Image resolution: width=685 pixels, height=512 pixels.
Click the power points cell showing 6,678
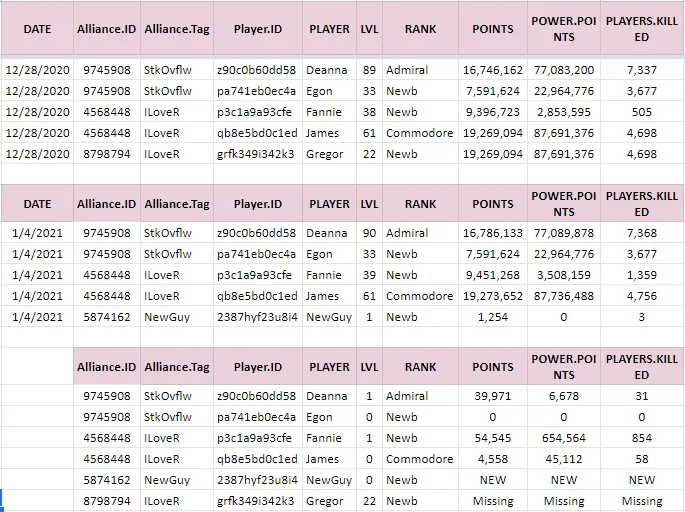(x=564, y=396)
